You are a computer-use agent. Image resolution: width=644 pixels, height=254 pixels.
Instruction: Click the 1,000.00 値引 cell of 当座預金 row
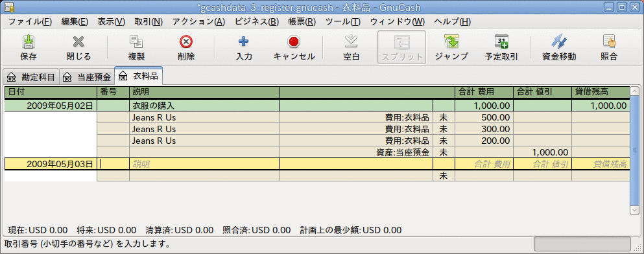[542, 153]
